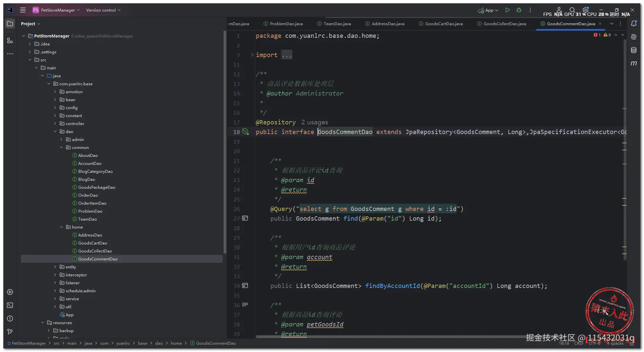Select BlogCategoryDao in project tree
The height and width of the screenshot is (352, 644).
(96, 171)
